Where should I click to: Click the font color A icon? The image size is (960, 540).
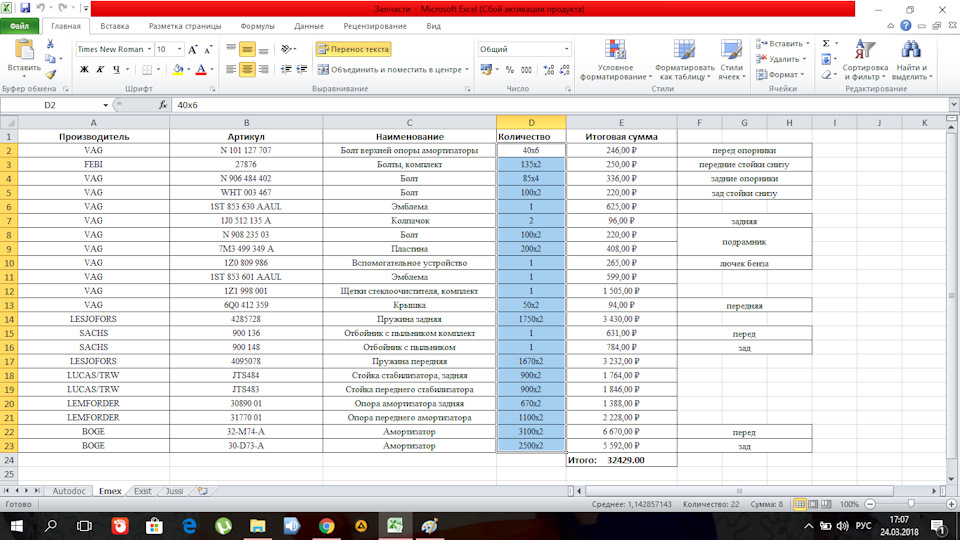click(201, 70)
